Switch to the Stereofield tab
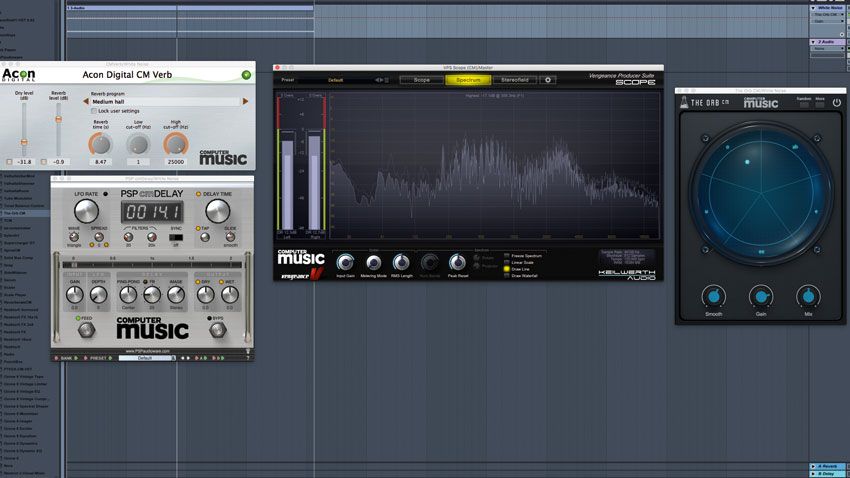Image resolution: width=850 pixels, height=478 pixels. tap(514, 80)
